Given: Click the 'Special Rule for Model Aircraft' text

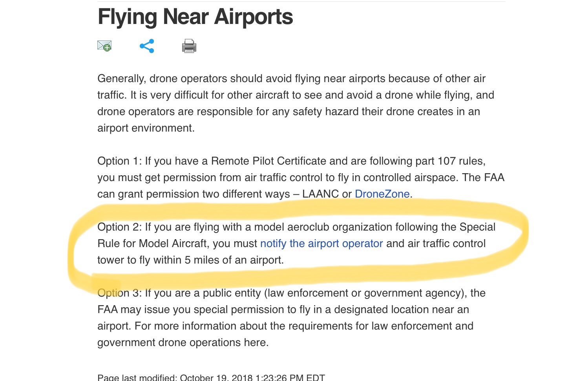Looking at the screenshot, I should [x=296, y=235].
